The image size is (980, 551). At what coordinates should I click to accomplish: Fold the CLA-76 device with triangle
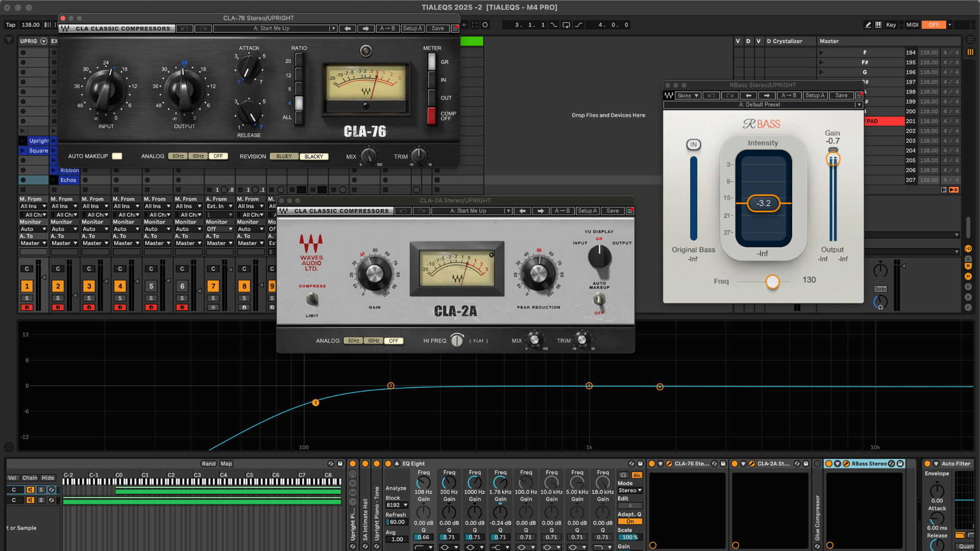[x=660, y=464]
